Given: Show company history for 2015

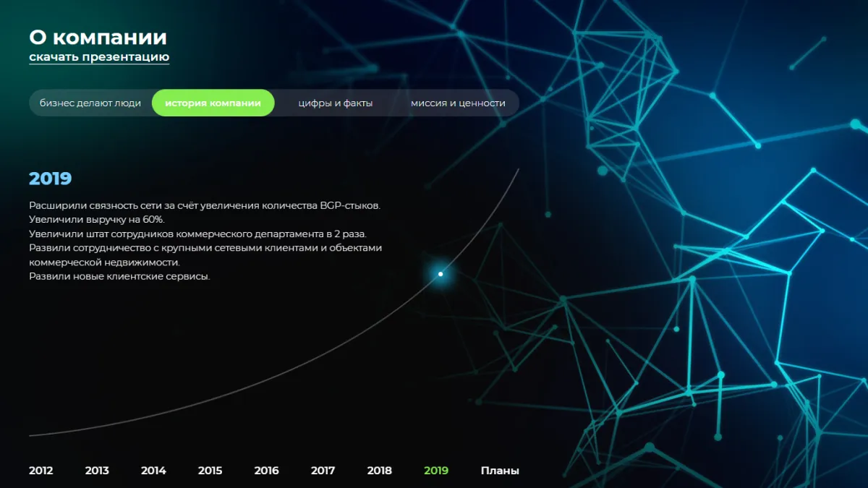Looking at the screenshot, I should pyautogui.click(x=210, y=471).
